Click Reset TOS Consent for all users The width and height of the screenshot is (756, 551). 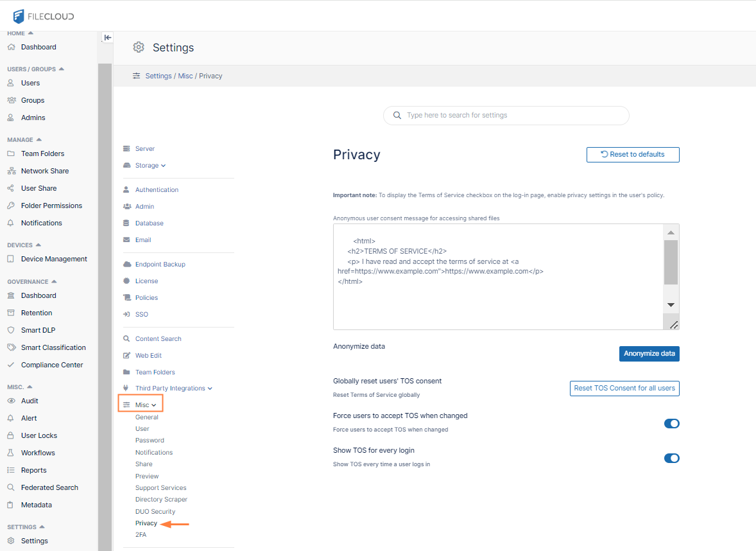624,389
